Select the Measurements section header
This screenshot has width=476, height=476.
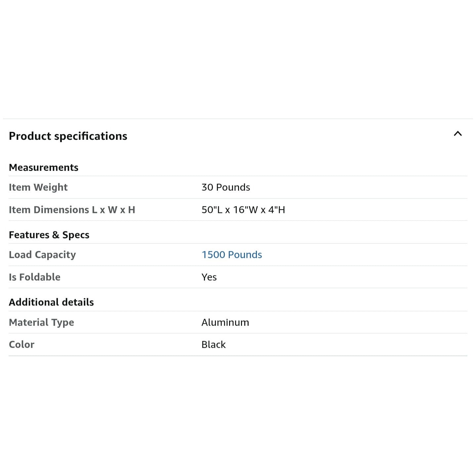coord(44,168)
